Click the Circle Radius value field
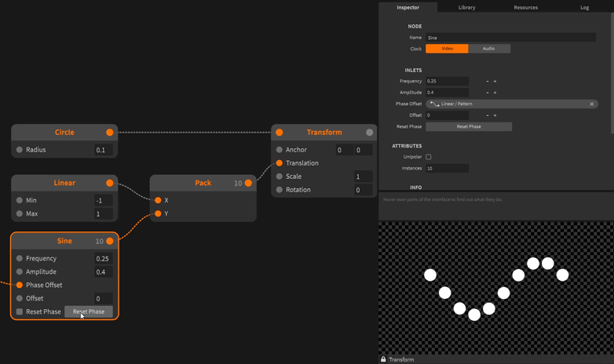Screen dimensions: 614x364 (104, 150)
